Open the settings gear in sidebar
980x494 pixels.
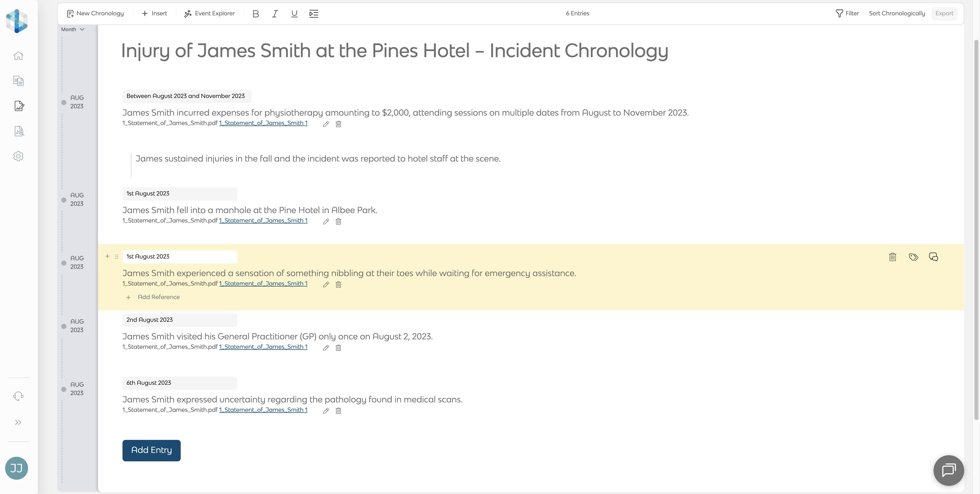(18, 156)
